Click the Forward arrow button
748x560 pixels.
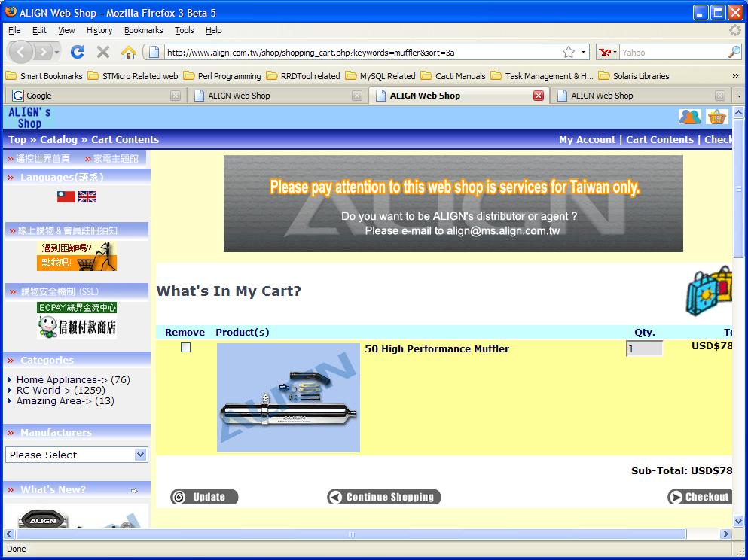[44, 52]
